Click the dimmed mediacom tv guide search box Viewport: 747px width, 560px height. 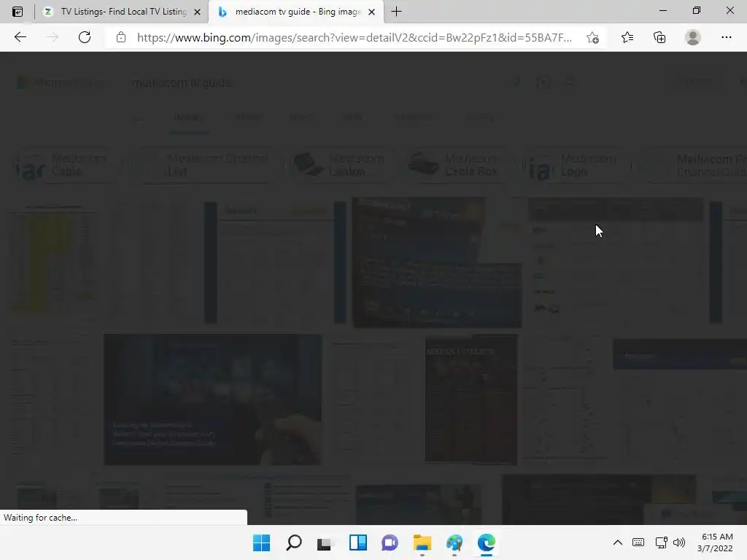314,83
